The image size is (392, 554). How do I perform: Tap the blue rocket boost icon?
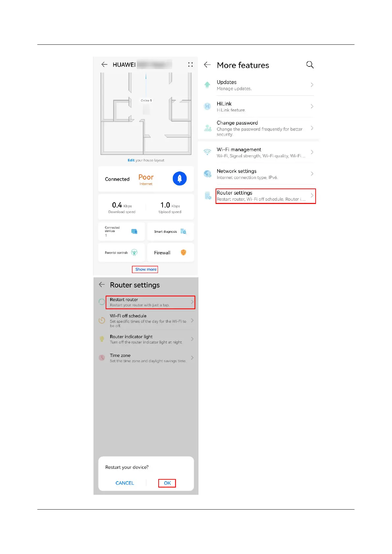point(180,178)
